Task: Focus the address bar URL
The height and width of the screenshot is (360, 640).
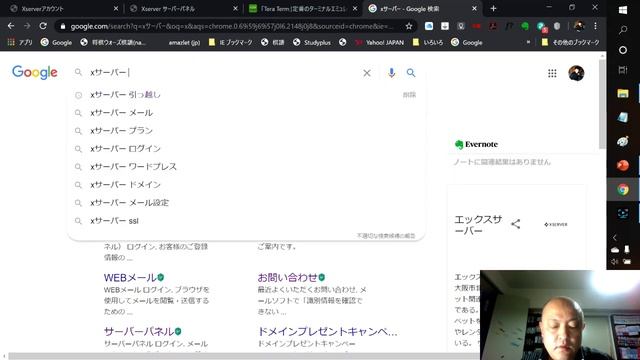Action: click(231, 26)
